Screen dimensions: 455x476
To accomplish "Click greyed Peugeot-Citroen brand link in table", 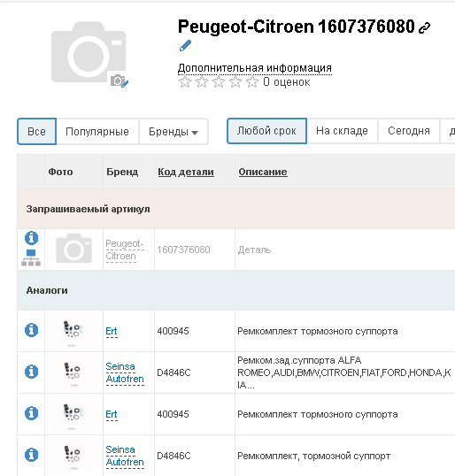I will click(125, 250).
